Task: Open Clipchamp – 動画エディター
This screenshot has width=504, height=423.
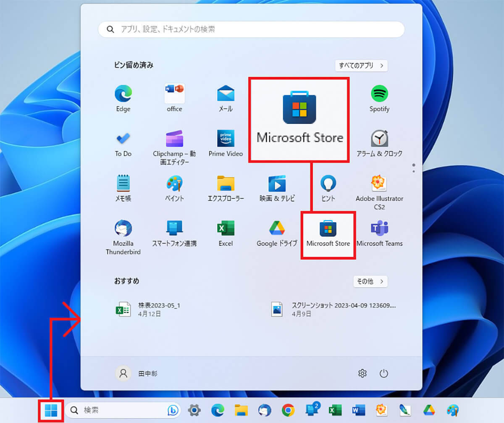Action: click(174, 147)
